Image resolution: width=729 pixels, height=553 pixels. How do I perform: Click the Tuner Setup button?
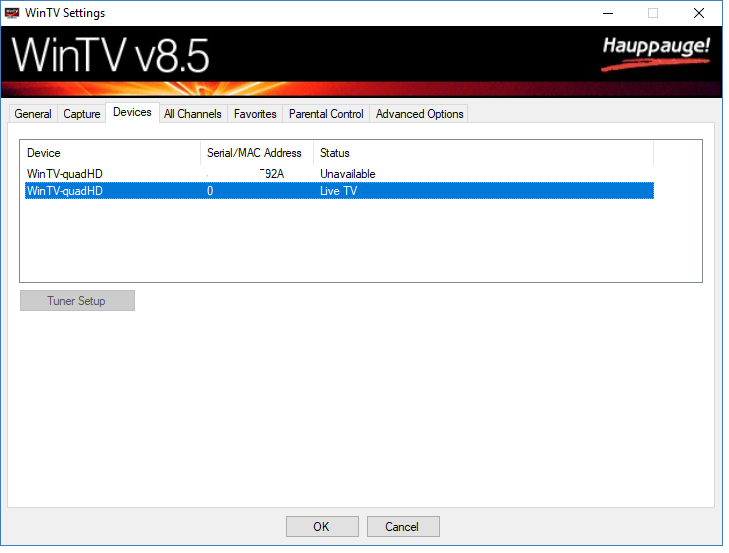point(77,301)
